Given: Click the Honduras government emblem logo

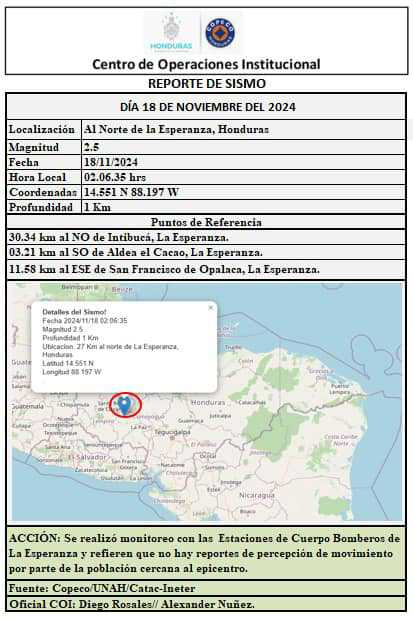Looking at the screenshot, I should 171,32.
